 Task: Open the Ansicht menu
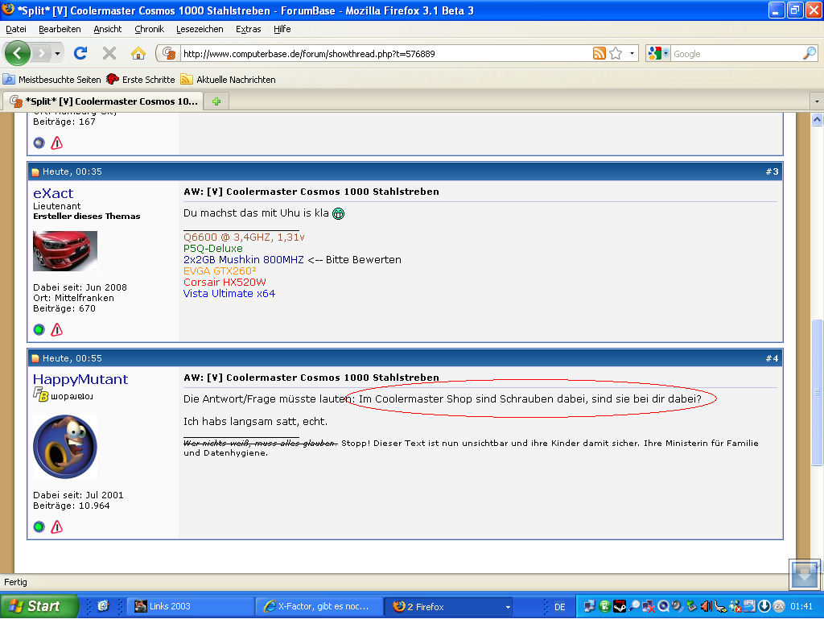(108, 30)
